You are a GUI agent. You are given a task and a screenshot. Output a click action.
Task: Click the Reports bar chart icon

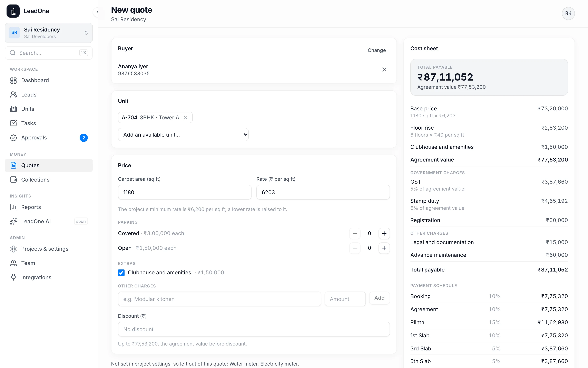pos(13,207)
